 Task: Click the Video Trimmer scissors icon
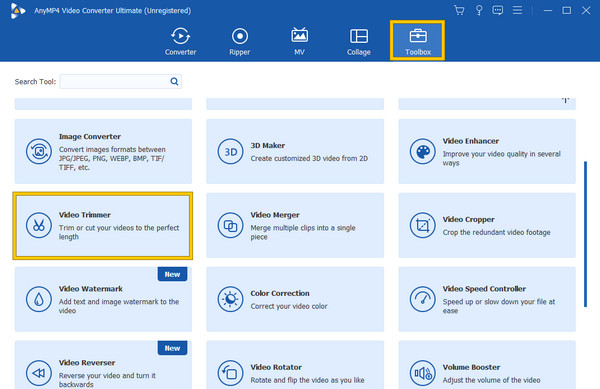39,225
